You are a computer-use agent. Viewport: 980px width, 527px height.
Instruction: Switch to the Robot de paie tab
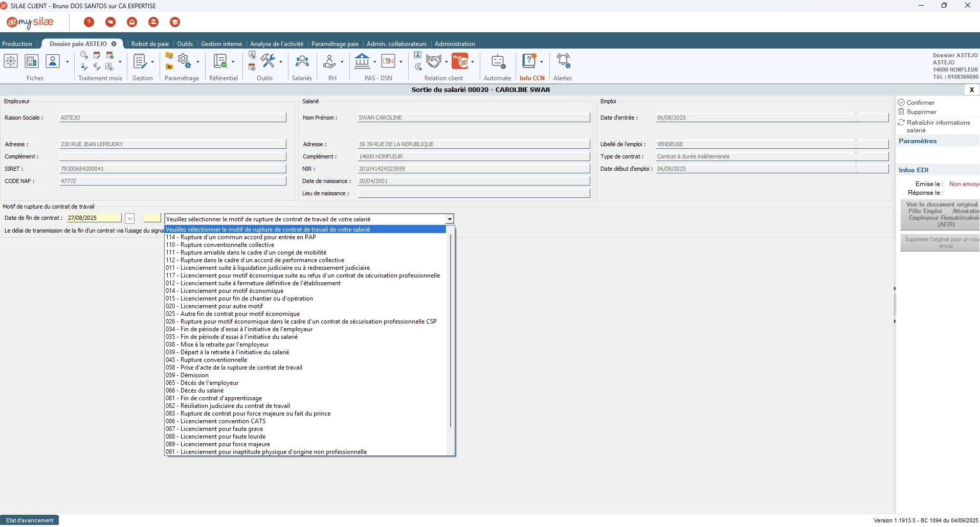point(150,44)
